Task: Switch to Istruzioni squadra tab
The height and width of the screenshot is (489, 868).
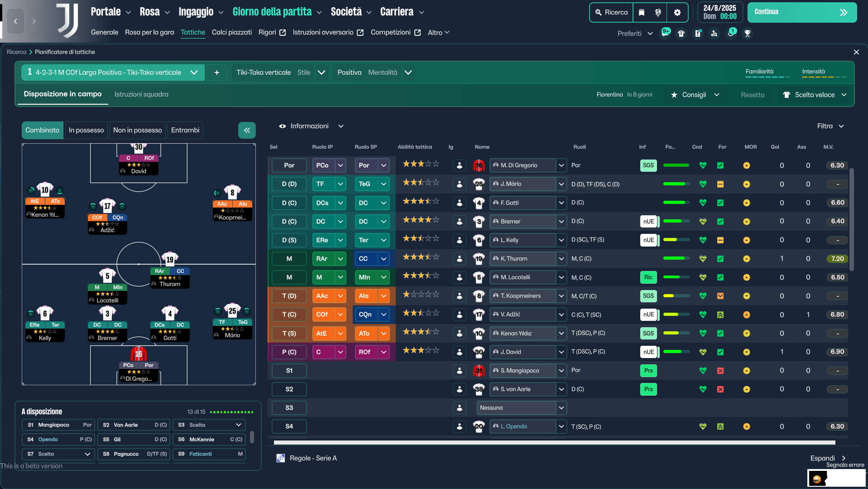Action: 141,94
